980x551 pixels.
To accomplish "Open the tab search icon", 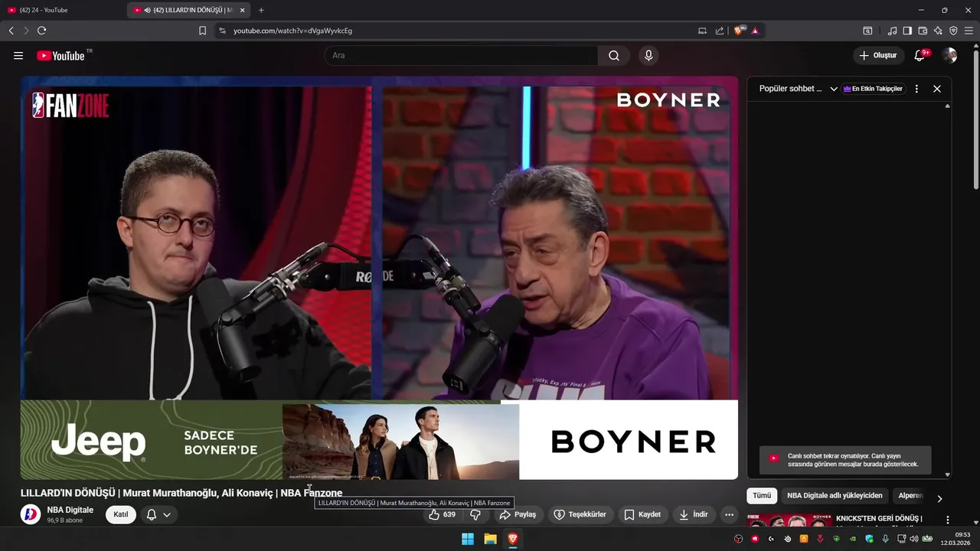I will coord(867,31).
